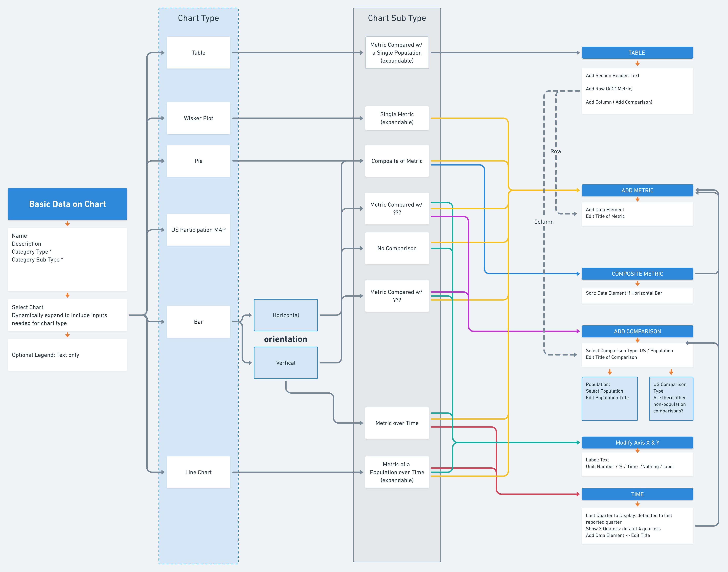Select the TIME header bar
The height and width of the screenshot is (572, 728).
pos(637,494)
